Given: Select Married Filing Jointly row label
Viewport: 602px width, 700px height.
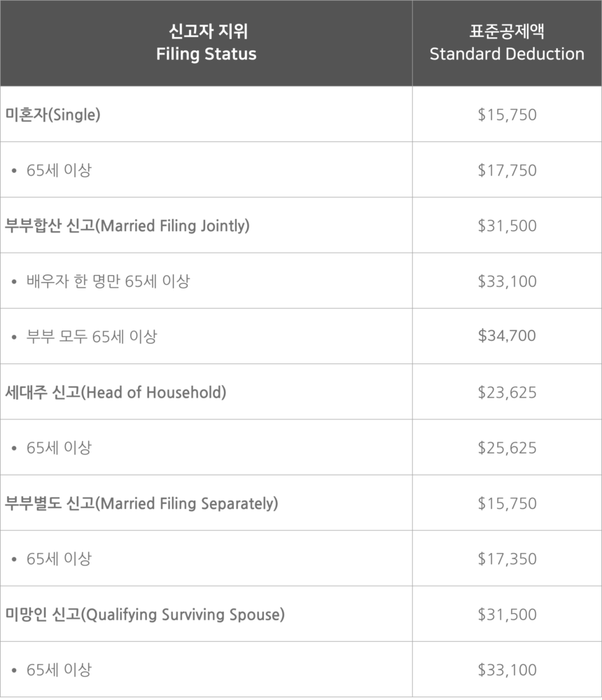Looking at the screenshot, I should [x=127, y=225].
